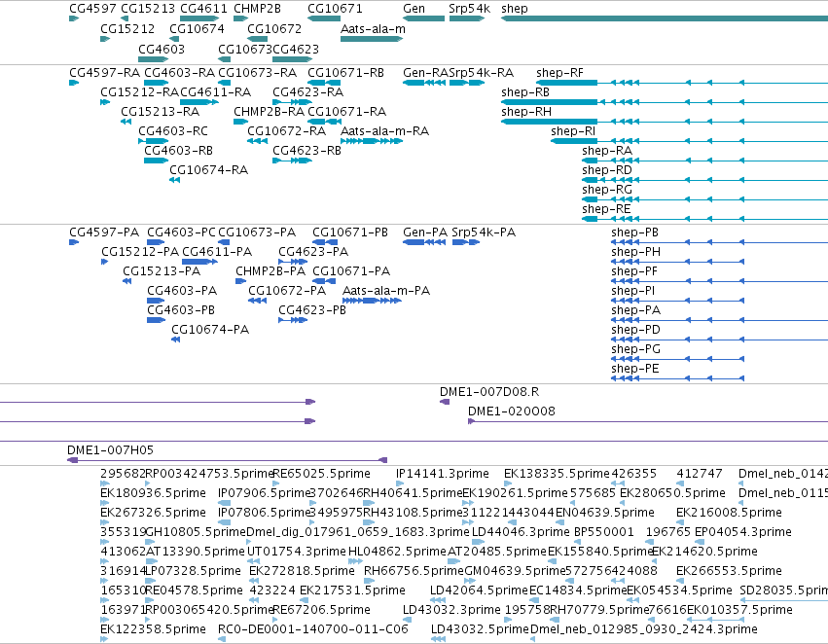Click protein "shep-PE"
Viewport: 828px width, 644px height.
pos(634,369)
